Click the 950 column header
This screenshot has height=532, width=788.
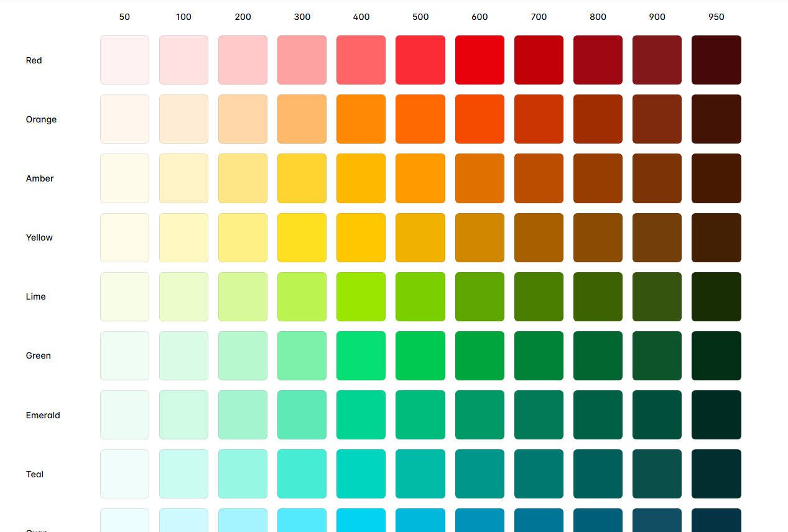(716, 17)
